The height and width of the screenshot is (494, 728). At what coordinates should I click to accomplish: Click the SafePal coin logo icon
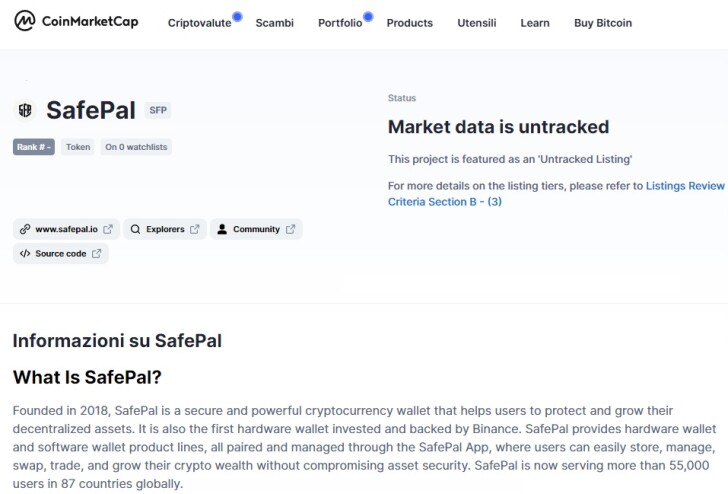click(25, 110)
